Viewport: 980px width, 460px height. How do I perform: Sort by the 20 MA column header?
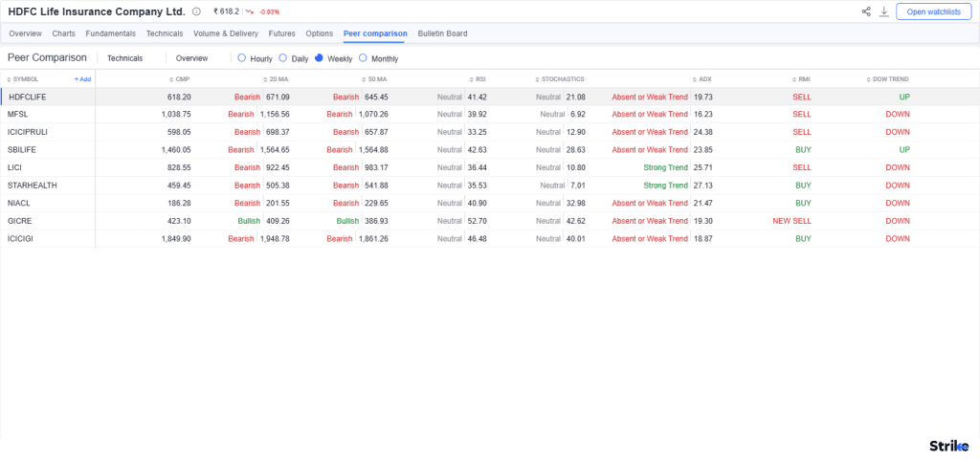click(x=278, y=79)
